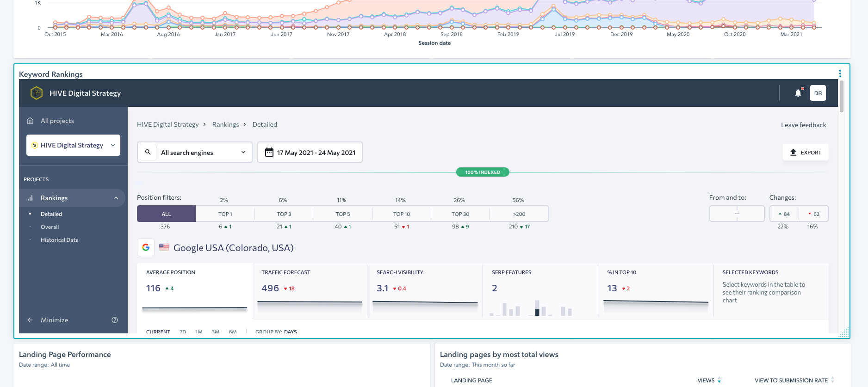Open the date range picker 17 May 2021
The width and height of the screenshot is (868, 387).
[x=310, y=152]
